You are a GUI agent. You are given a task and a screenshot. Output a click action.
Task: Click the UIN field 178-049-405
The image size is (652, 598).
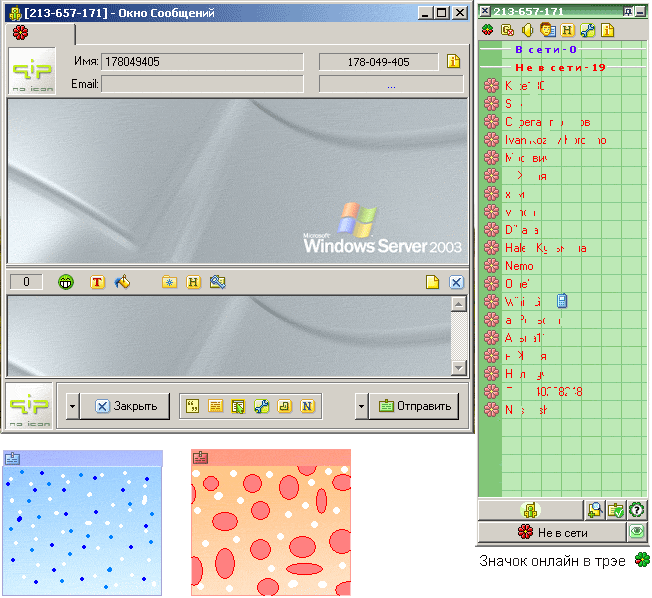(378, 62)
